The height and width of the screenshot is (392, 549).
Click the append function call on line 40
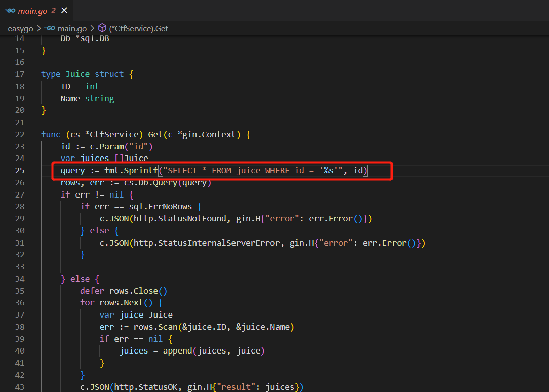pos(177,351)
